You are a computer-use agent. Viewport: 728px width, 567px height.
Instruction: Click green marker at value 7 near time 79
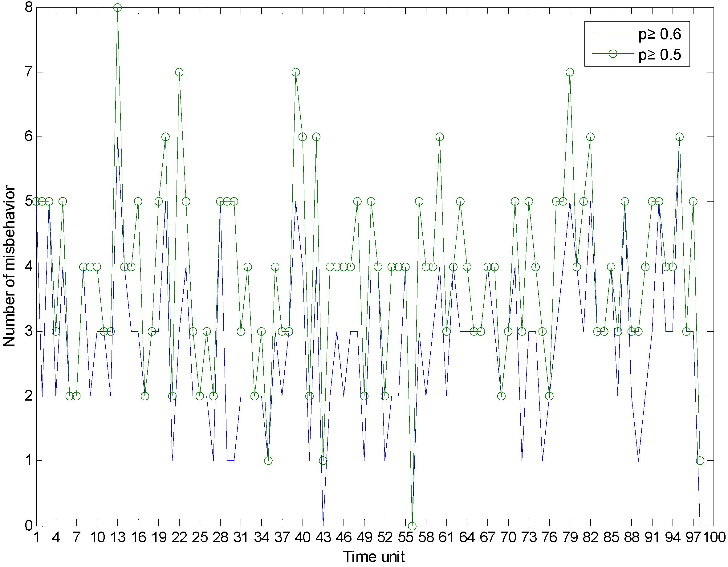pyautogui.click(x=570, y=72)
